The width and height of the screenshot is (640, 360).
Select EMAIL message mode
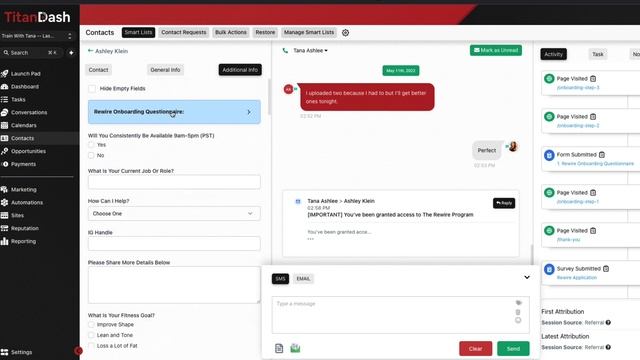pyautogui.click(x=303, y=279)
